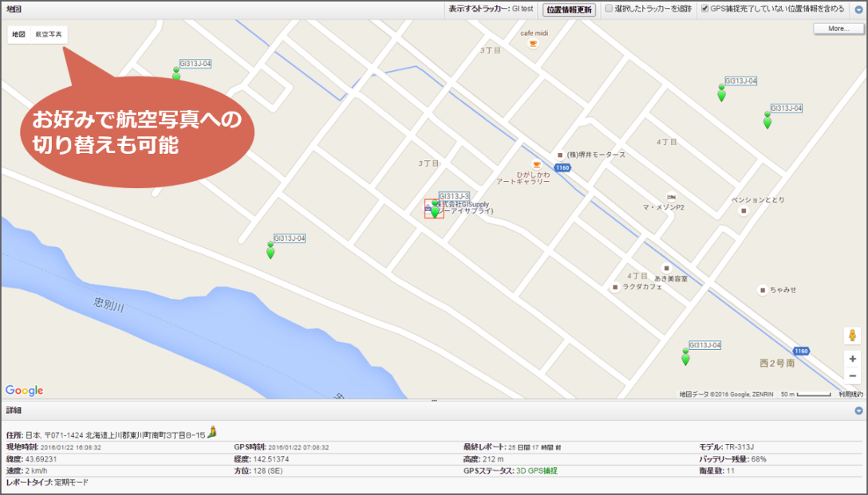
Task: Click the 最終レポート elapsed time text
Action: [x=535, y=447]
